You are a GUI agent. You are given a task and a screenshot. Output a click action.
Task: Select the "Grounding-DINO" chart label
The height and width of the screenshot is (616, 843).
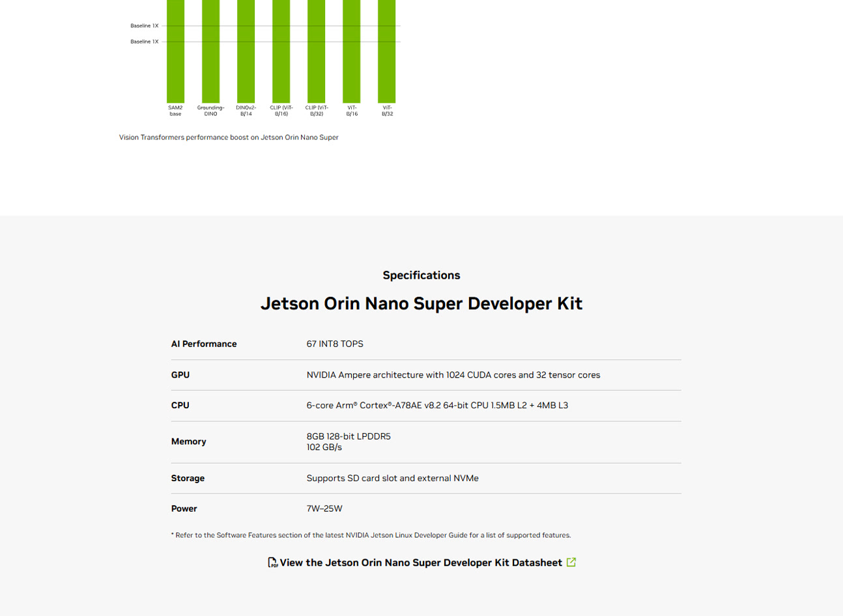click(x=211, y=111)
